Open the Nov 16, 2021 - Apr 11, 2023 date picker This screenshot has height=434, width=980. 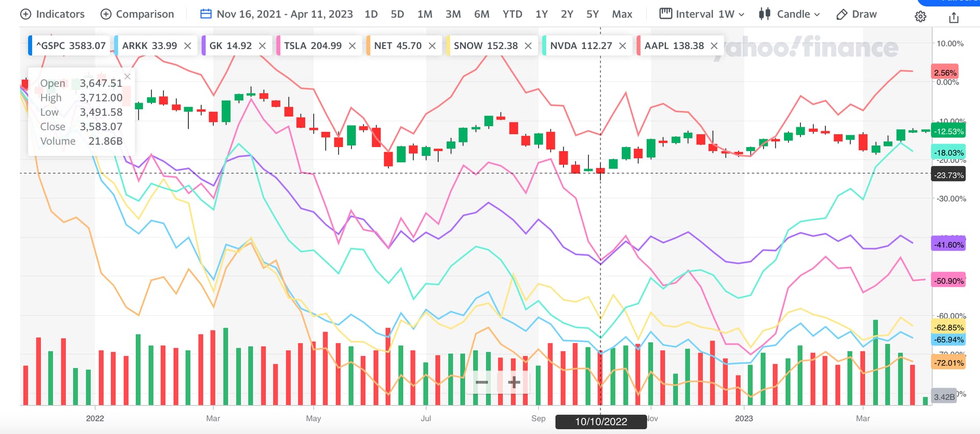click(285, 14)
